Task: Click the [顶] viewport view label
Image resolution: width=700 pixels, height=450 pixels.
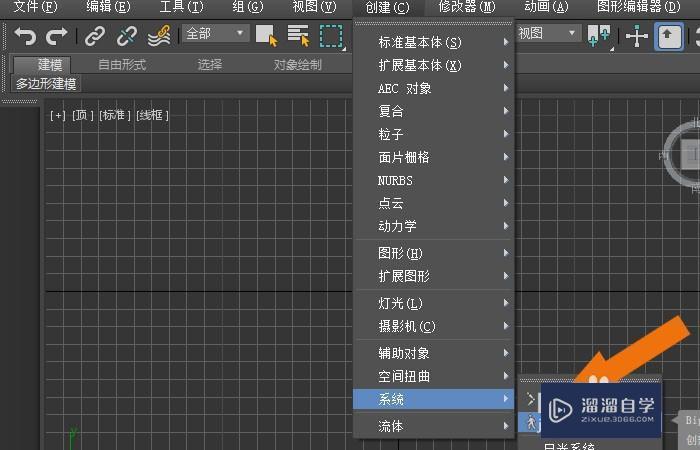Action: pos(83,116)
